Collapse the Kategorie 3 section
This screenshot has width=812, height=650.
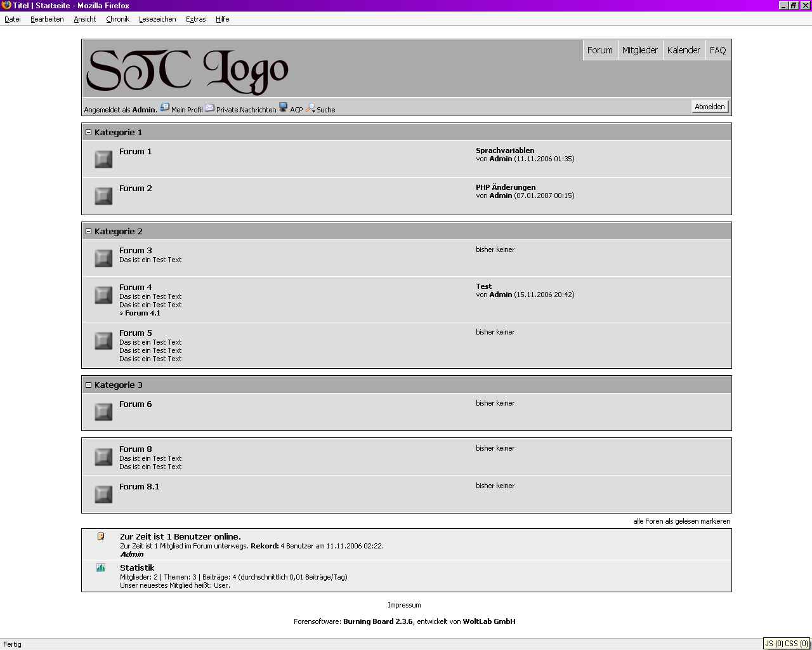[x=89, y=385]
